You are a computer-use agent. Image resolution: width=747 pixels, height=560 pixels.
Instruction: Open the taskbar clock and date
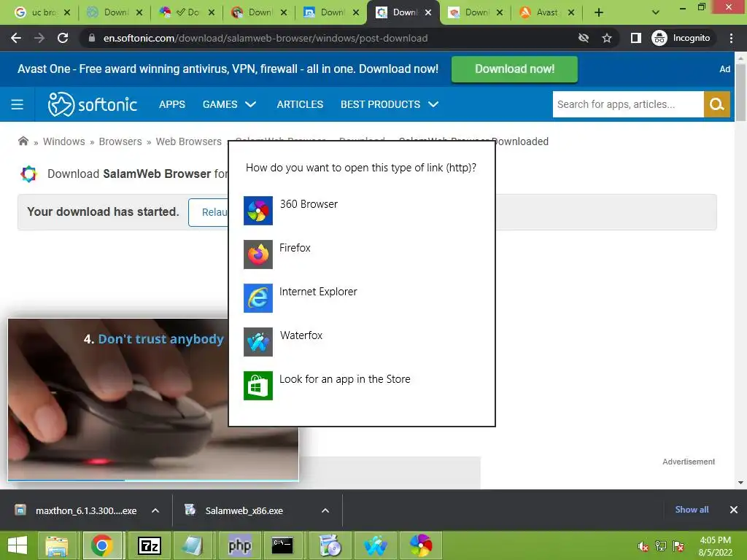coord(715,546)
